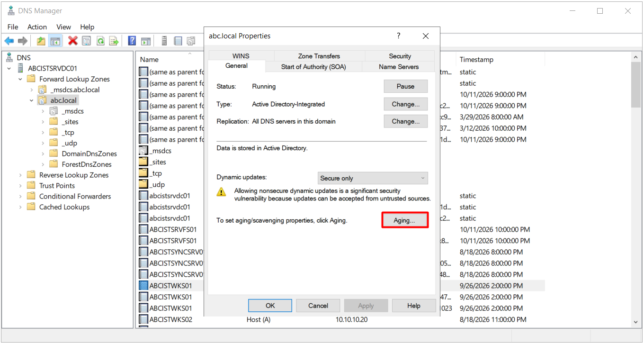Click the blue Help question mark icon
This screenshot has height=344, width=644.
[132, 41]
